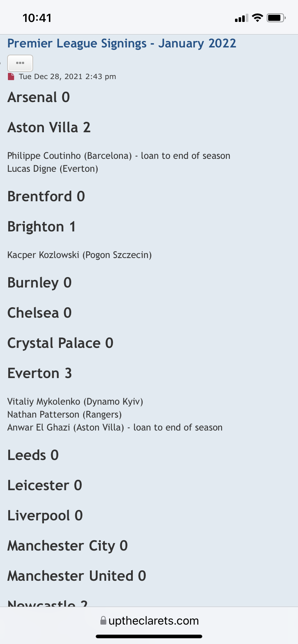Select the Aston Villa 2 heading
The width and height of the screenshot is (298, 644).
pos(49,128)
